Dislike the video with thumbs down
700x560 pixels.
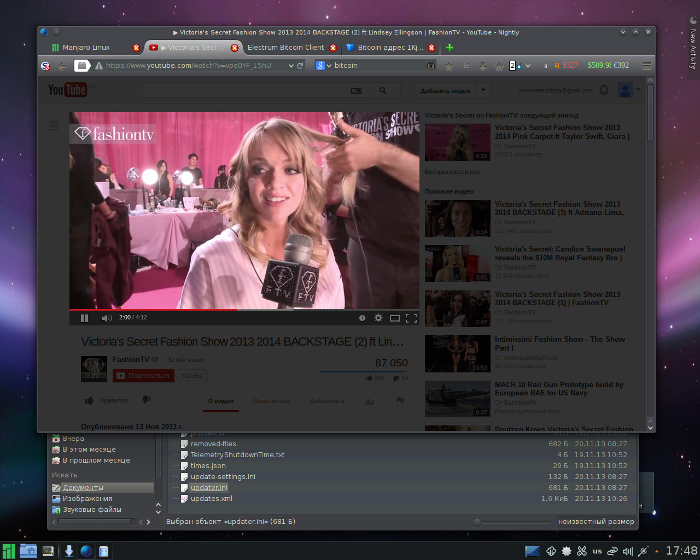coord(146,400)
